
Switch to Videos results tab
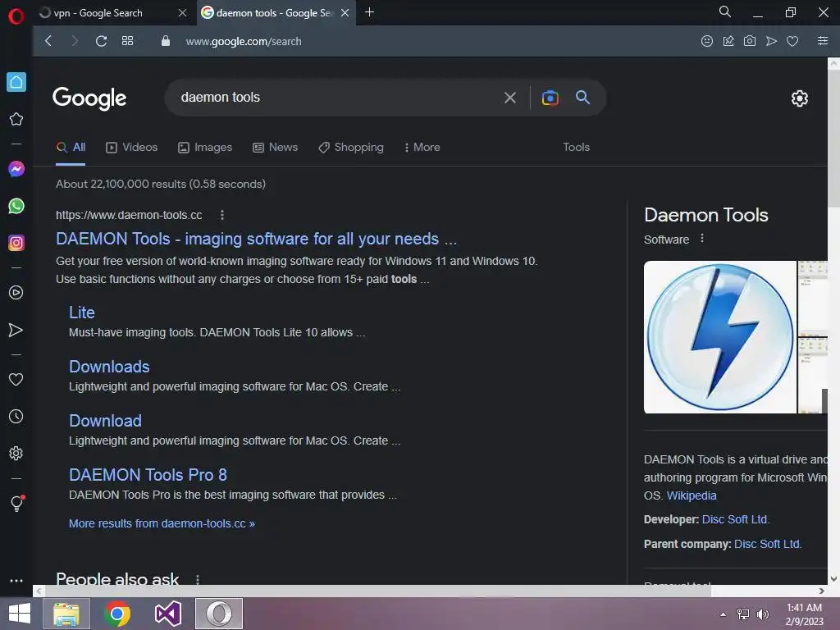(x=132, y=148)
